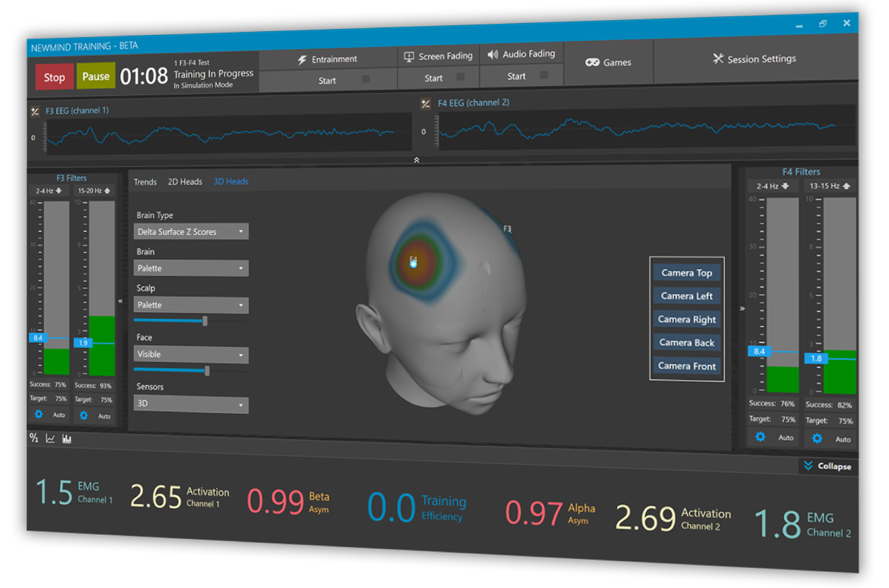
Task: Switch to the Trends tab
Action: point(145,182)
